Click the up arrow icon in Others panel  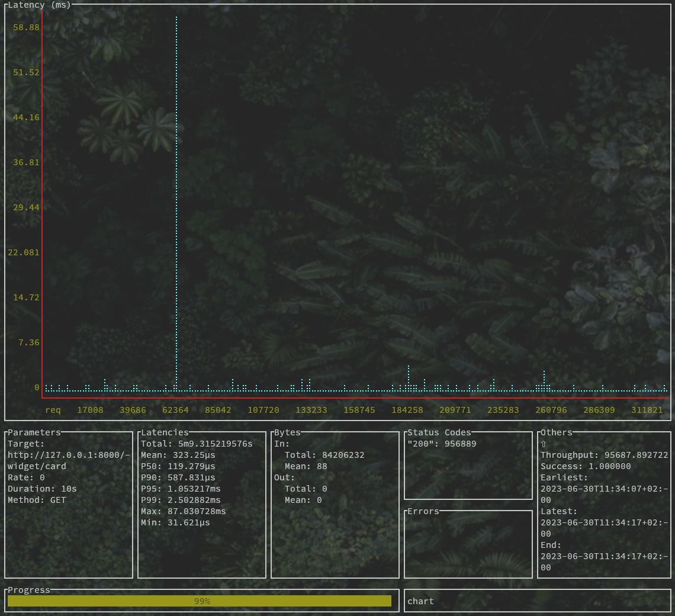(x=544, y=444)
